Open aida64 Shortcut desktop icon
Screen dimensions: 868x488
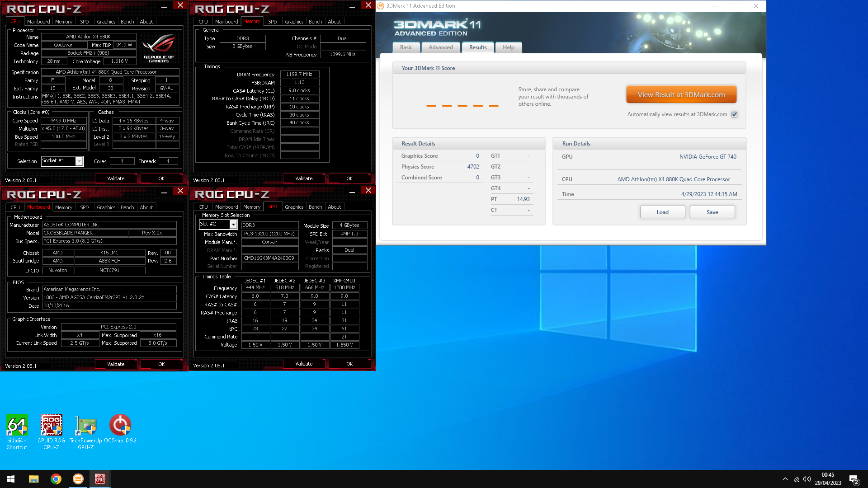(x=17, y=432)
